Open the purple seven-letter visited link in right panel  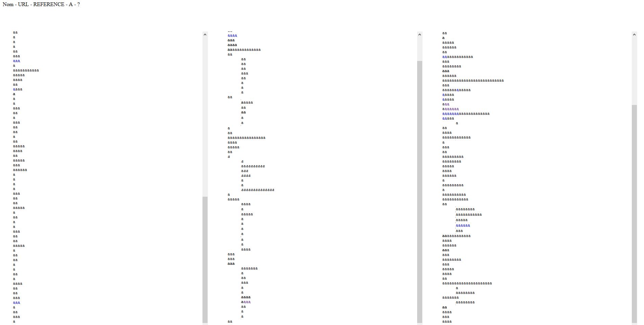pos(452,109)
